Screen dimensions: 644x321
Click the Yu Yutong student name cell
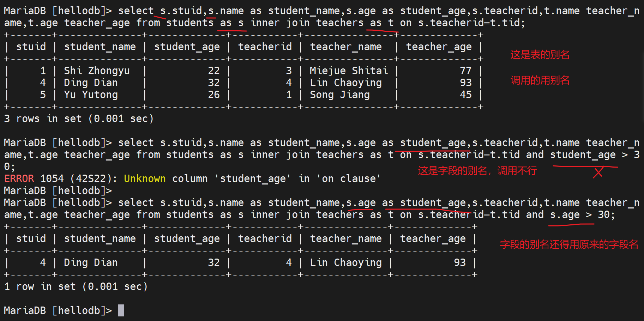click(x=91, y=95)
